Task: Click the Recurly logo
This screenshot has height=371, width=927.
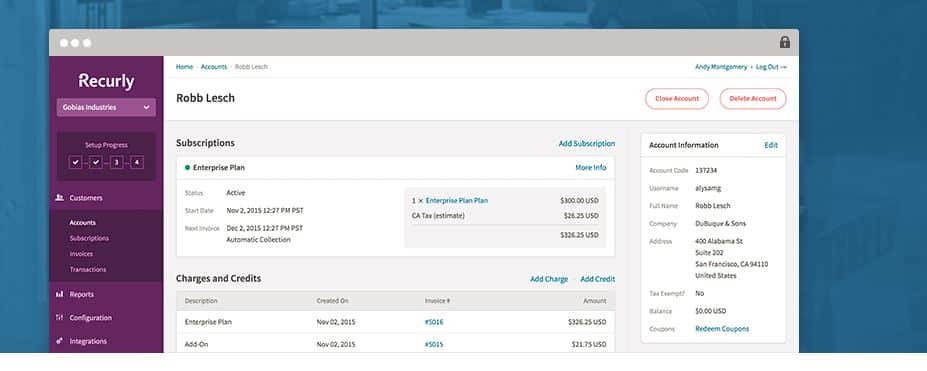Action: (x=106, y=82)
